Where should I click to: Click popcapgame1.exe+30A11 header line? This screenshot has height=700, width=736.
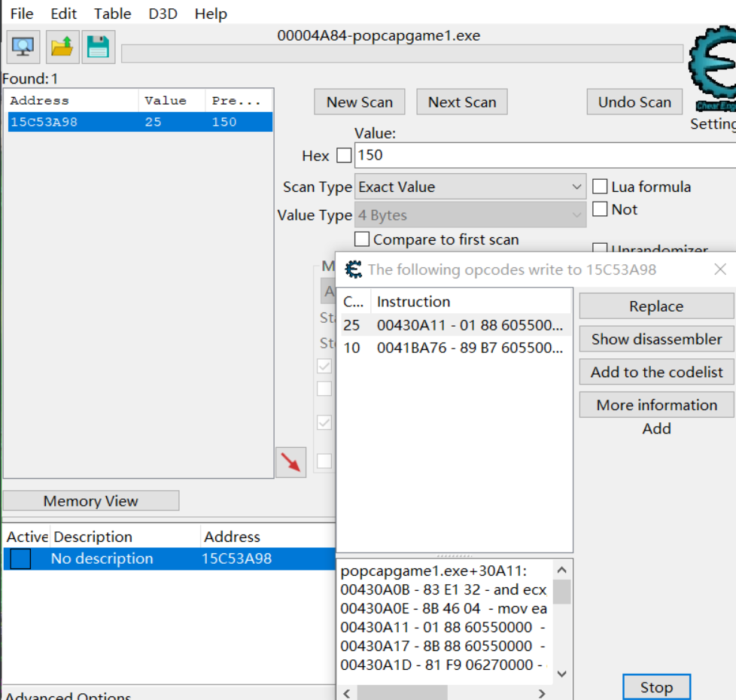click(x=433, y=571)
